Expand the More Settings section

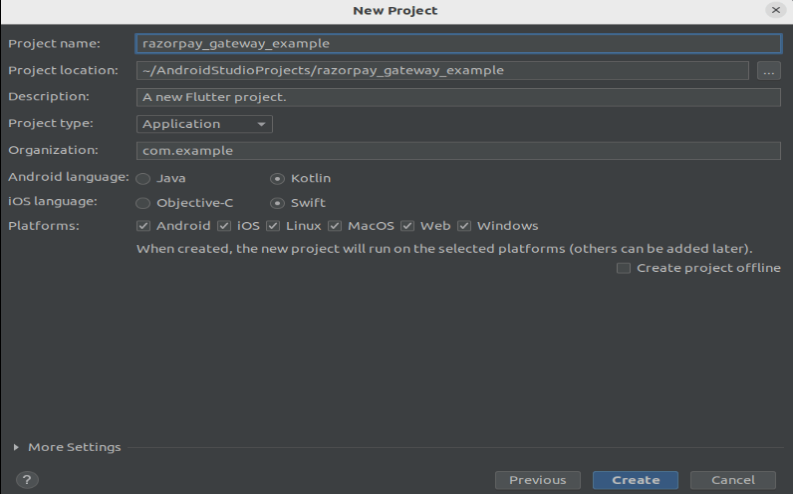(16, 447)
